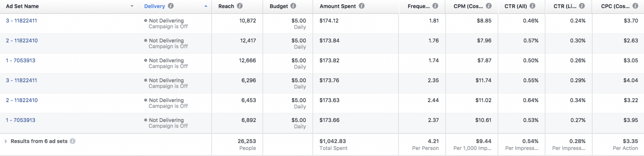Sort by Amount Spent column header
Screen dimensions: 644x156
pyautogui.click(x=338, y=6)
